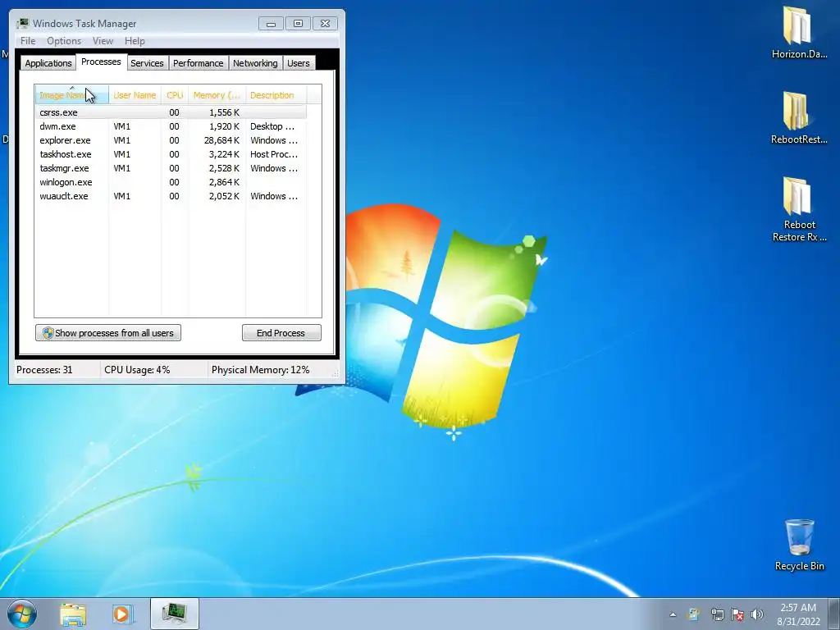
Task: Open the Help menu
Action: 135,41
